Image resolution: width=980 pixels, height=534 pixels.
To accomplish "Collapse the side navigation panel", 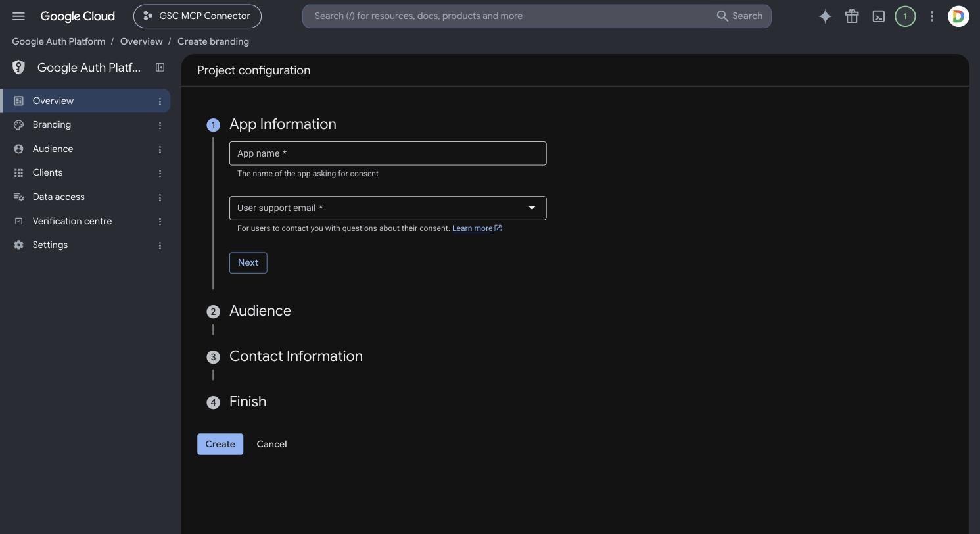I will click(x=160, y=68).
